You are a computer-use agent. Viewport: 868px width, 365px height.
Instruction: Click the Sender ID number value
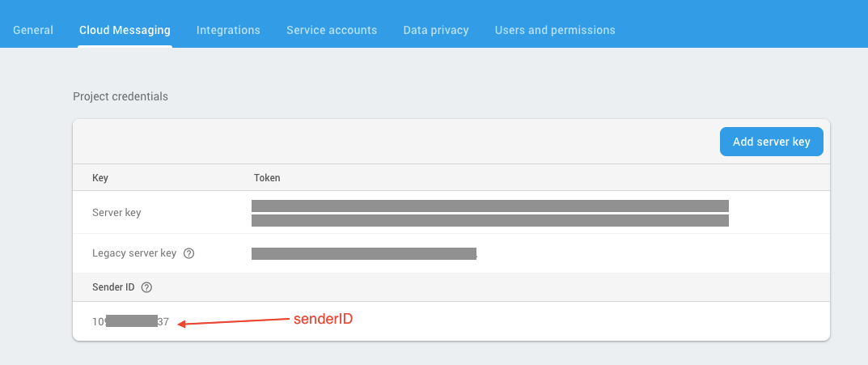(x=130, y=321)
